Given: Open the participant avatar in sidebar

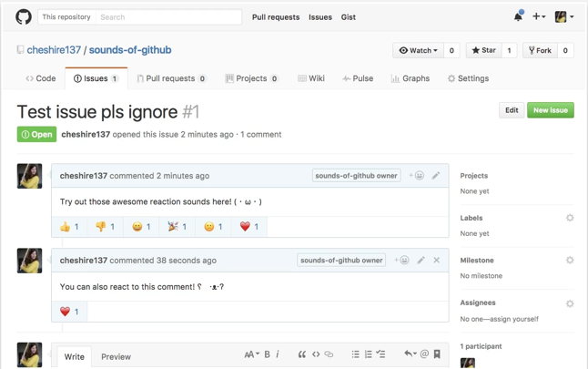Looking at the screenshot, I should 468,363.
